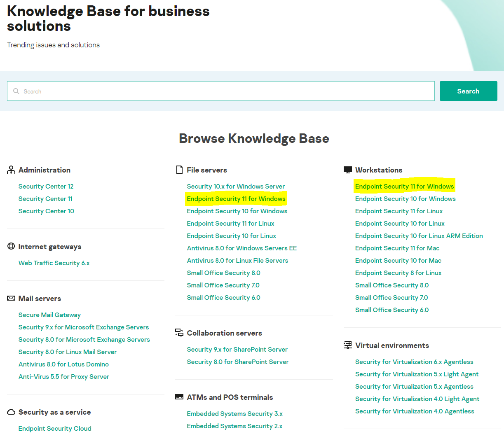Open Workstations Small Office Security 7.0
The height and width of the screenshot is (434, 504).
click(391, 298)
